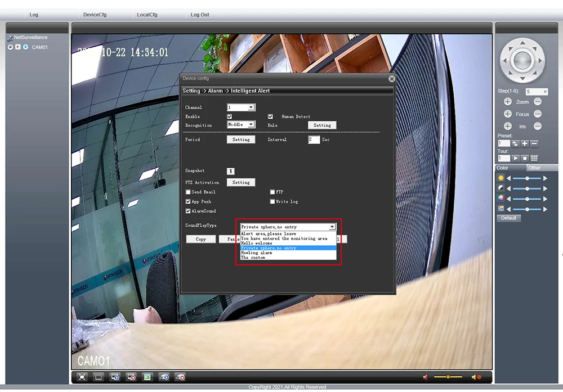Click the saturation slider track
The height and width of the screenshot is (392, 563).
point(527,199)
